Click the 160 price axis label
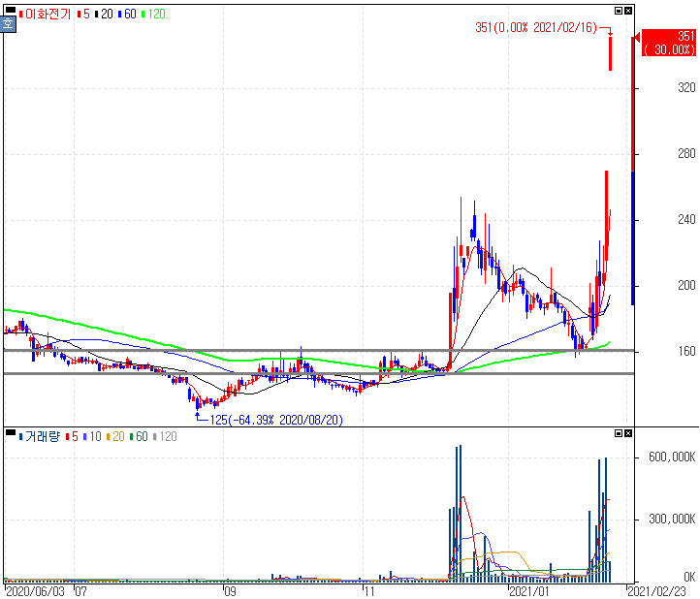Screen dimensions: 700x599 coord(686,352)
